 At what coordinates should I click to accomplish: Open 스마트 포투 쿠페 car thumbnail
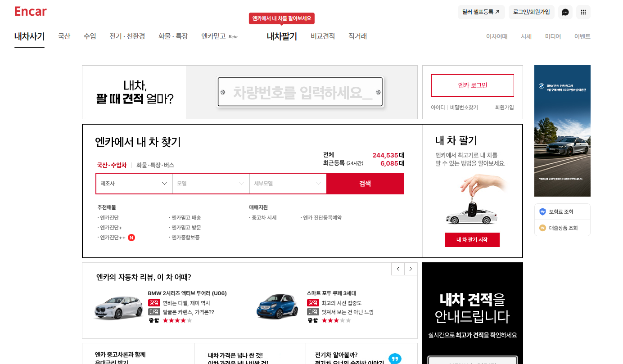point(278,306)
